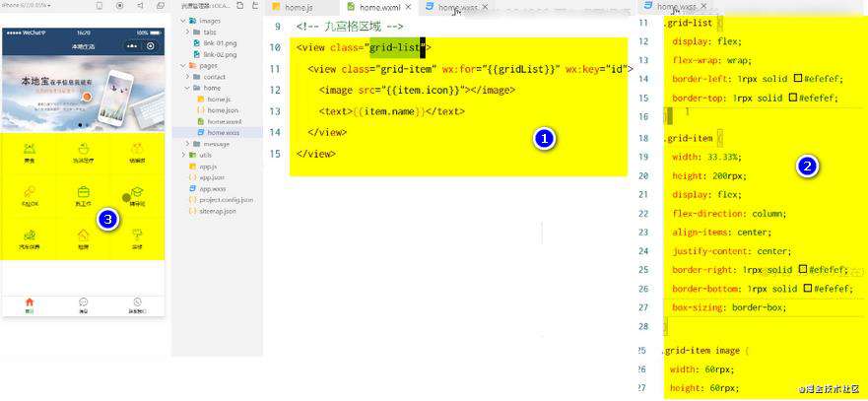Click the width: 33.33% line
This screenshot has width=868, height=401.
pos(706,157)
